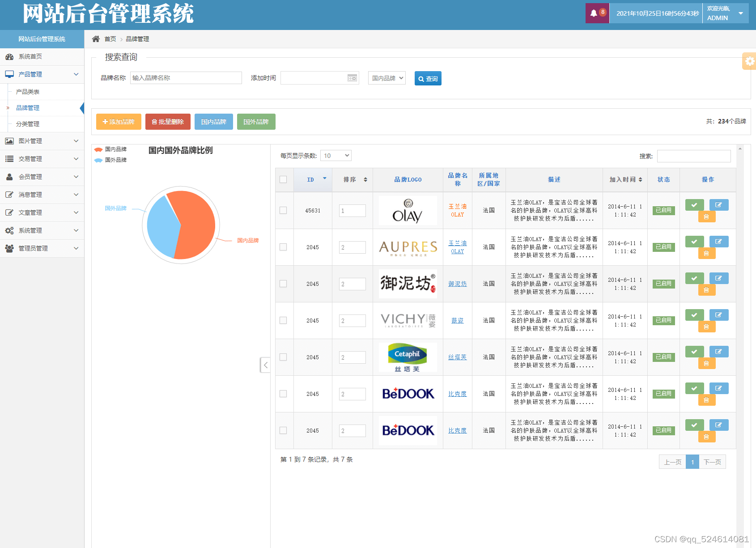Click the calendar icon in date field
Viewport: 756px width, 548px height.
[x=353, y=78]
